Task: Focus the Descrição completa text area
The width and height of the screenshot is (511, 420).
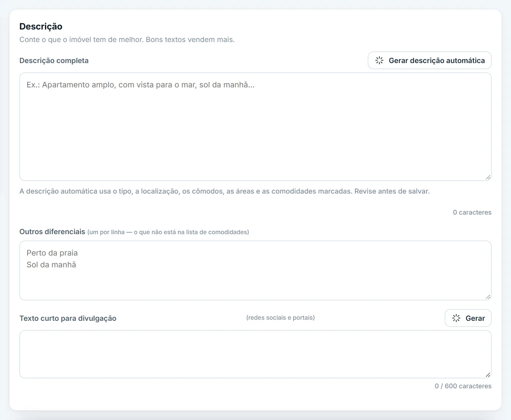Action: 255,126
